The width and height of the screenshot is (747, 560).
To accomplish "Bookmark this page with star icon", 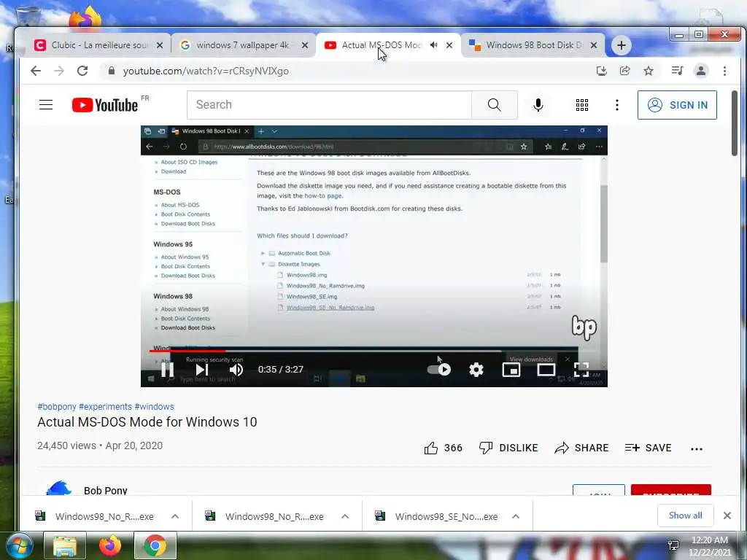I will click(649, 71).
